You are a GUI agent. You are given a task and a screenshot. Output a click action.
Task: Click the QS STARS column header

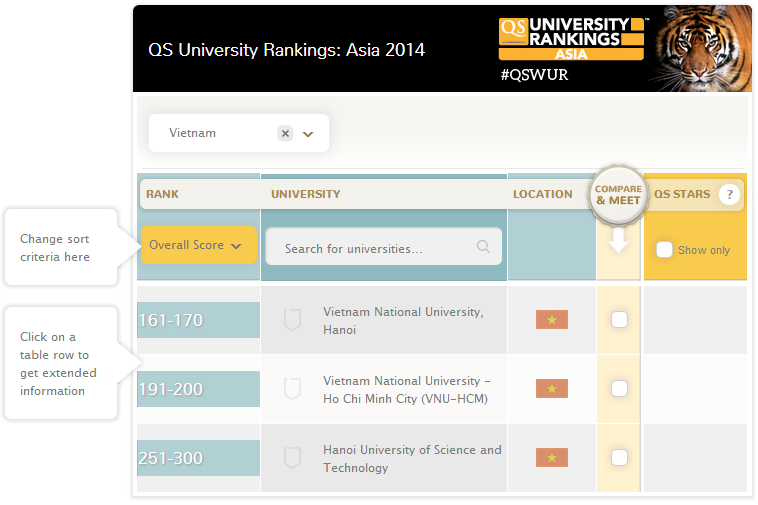(682, 194)
